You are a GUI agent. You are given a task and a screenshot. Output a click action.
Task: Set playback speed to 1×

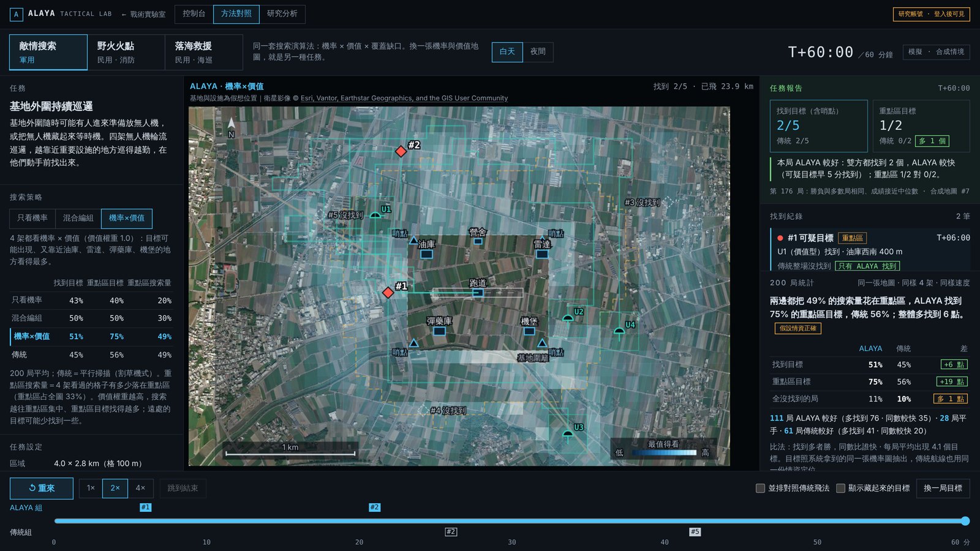(91, 489)
